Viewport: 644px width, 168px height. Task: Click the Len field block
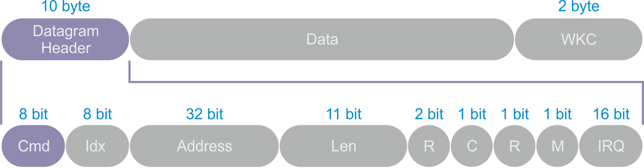click(343, 146)
